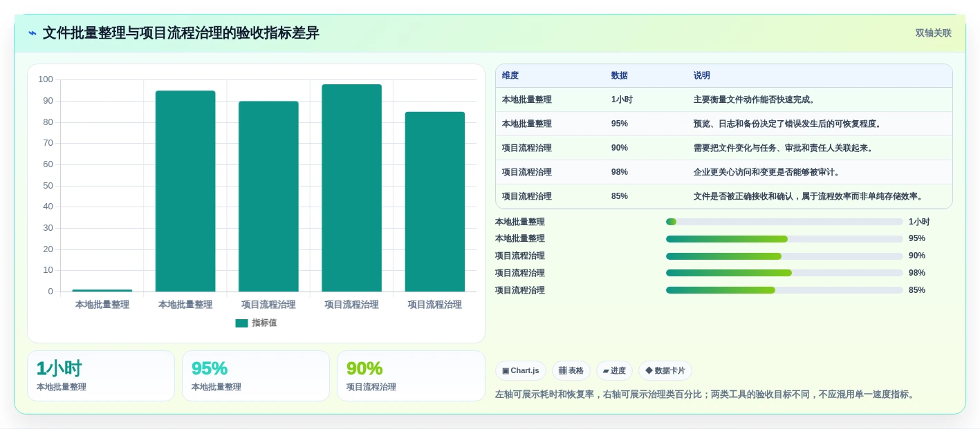
Task: Click the 90% cell in the table
Action: [x=646, y=148]
